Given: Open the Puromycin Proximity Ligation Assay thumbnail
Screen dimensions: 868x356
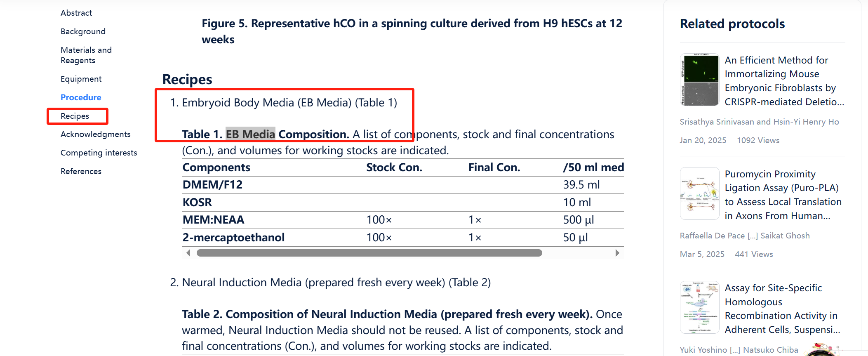Looking at the screenshot, I should (x=699, y=193).
